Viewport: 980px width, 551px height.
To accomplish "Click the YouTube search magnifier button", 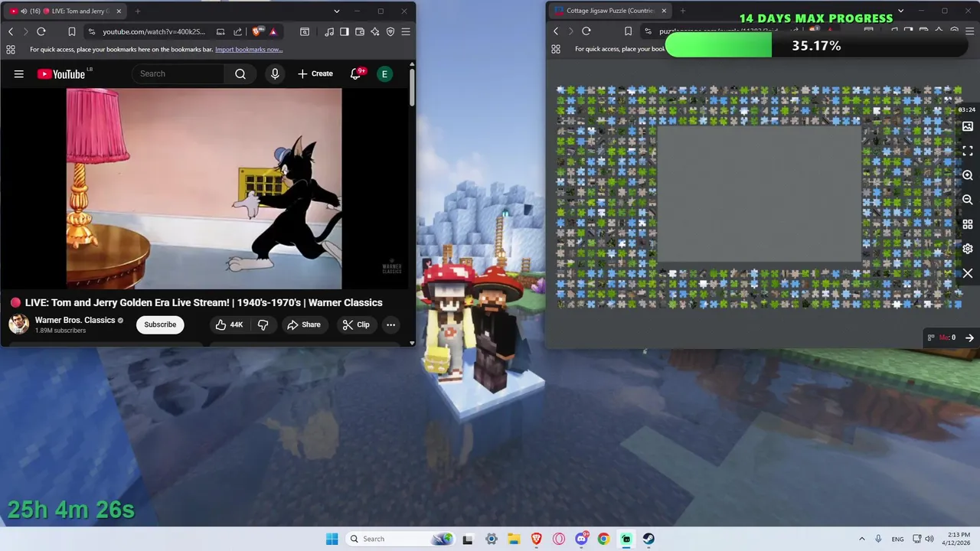I will (x=240, y=73).
